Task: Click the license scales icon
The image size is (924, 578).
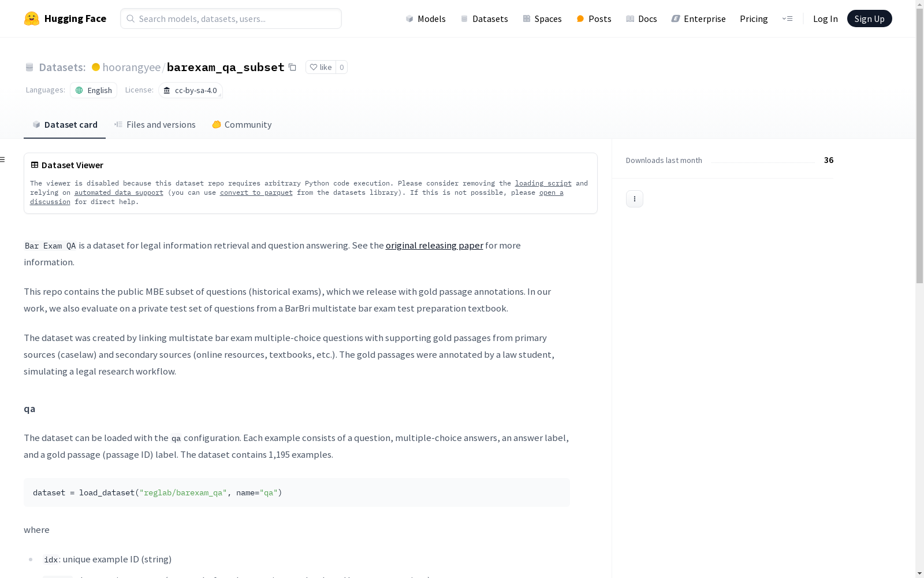Action: 167,90
